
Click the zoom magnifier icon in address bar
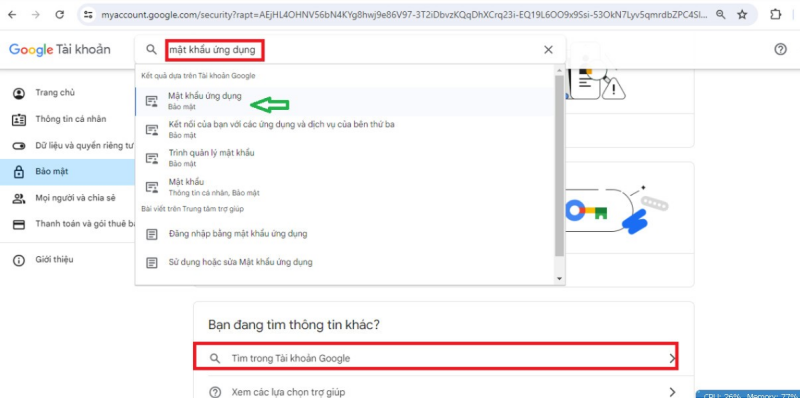(720, 15)
